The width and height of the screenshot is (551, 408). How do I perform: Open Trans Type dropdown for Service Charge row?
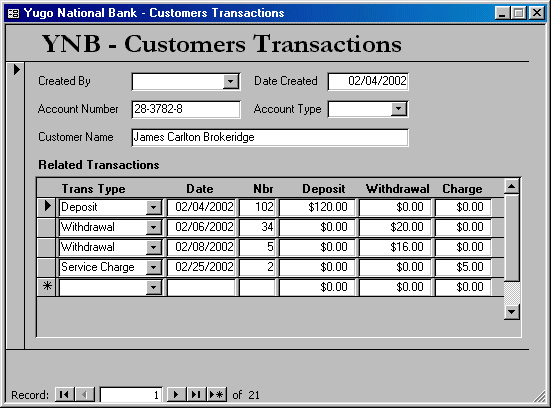(x=154, y=267)
